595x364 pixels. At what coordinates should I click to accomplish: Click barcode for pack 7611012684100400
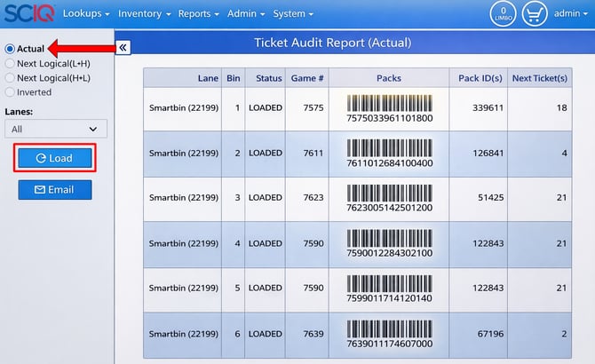[389, 148]
